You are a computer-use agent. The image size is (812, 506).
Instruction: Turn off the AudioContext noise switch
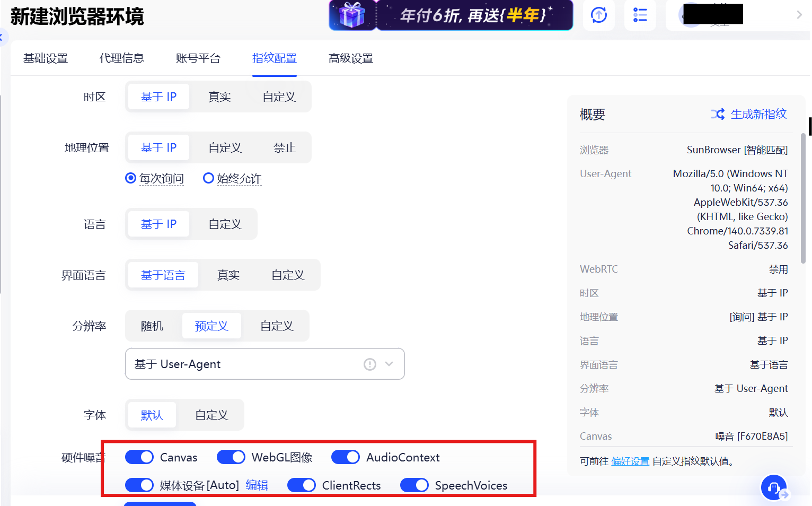tap(346, 457)
